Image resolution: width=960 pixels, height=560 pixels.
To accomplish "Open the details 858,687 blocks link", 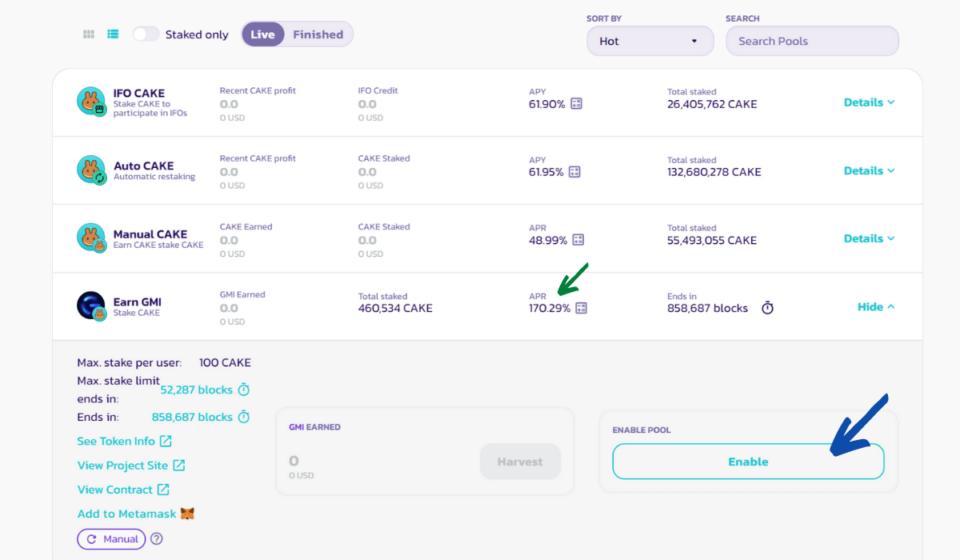I will click(x=192, y=417).
